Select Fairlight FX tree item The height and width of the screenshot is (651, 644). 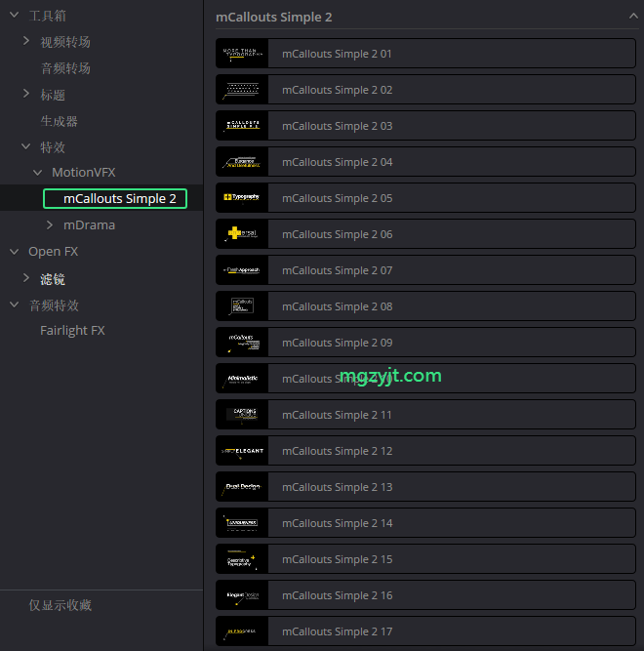72,331
